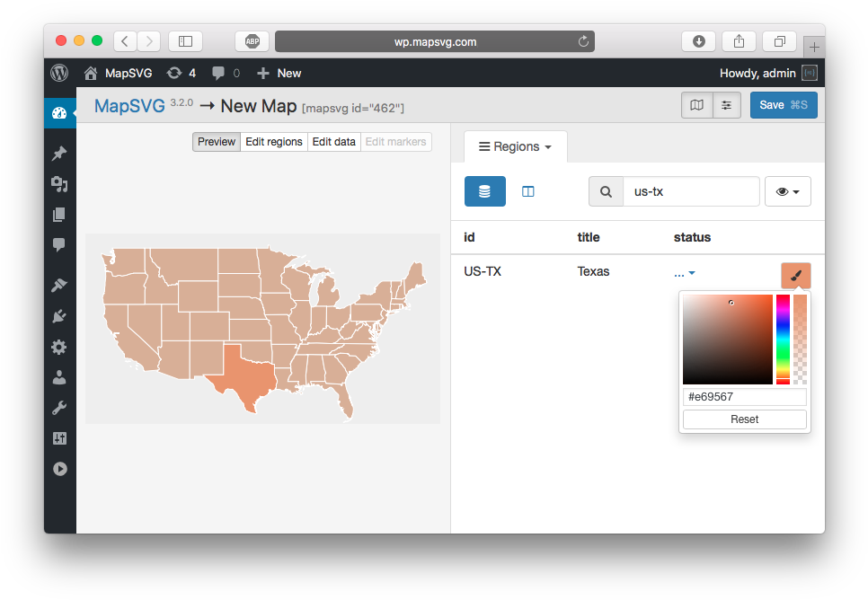This screenshot has height=600, width=868.
Task: Click the wp.mapsvg.com address bar
Action: (435, 41)
